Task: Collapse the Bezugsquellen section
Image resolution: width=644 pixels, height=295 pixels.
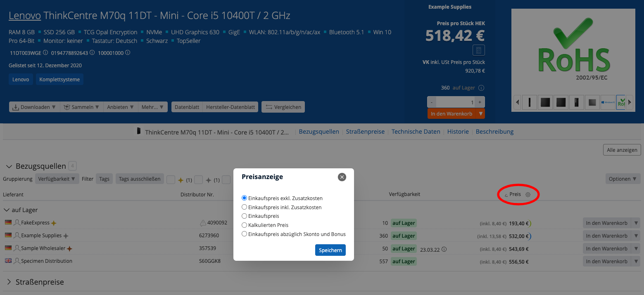Action: coord(9,166)
